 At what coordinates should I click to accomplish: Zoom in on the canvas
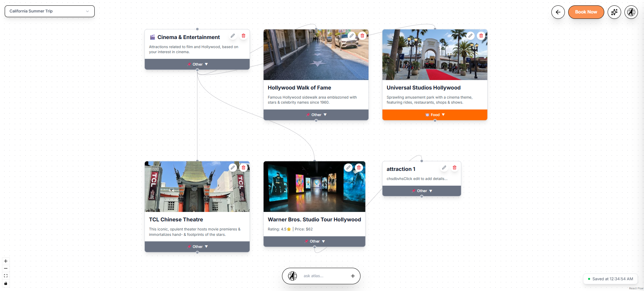pyautogui.click(x=6, y=261)
